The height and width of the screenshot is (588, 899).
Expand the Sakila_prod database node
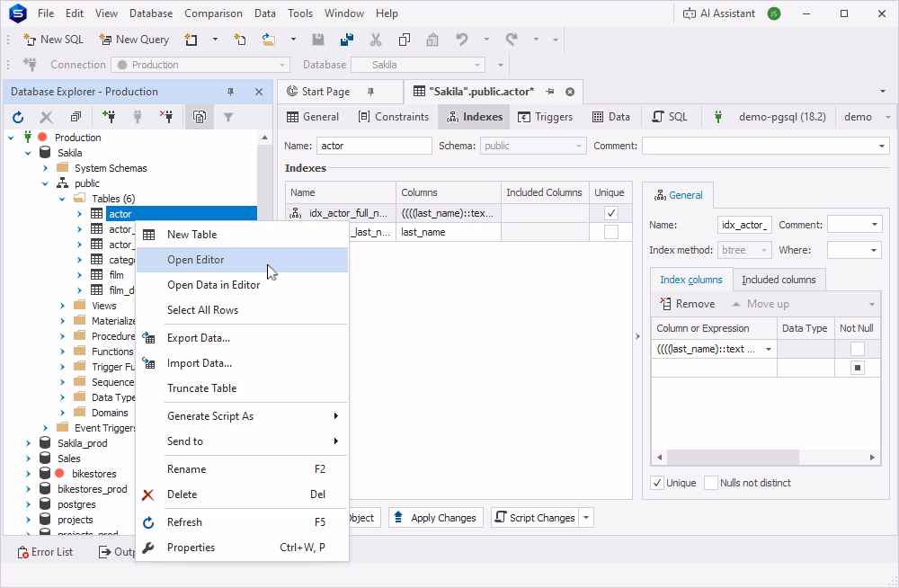(28, 443)
